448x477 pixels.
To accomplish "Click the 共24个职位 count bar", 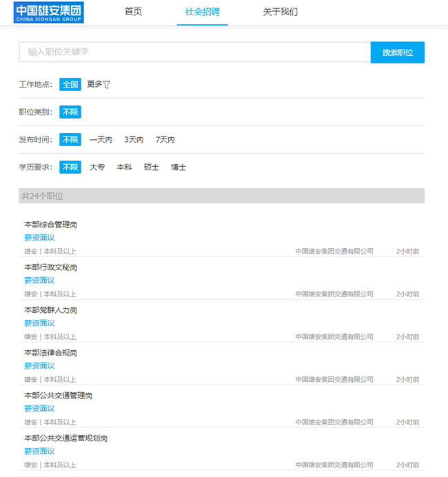I will [222, 196].
